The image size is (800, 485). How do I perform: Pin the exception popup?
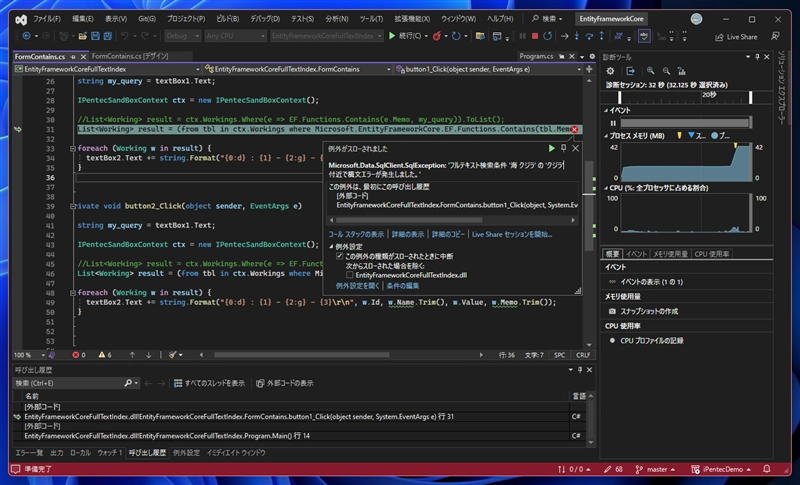tap(564, 148)
